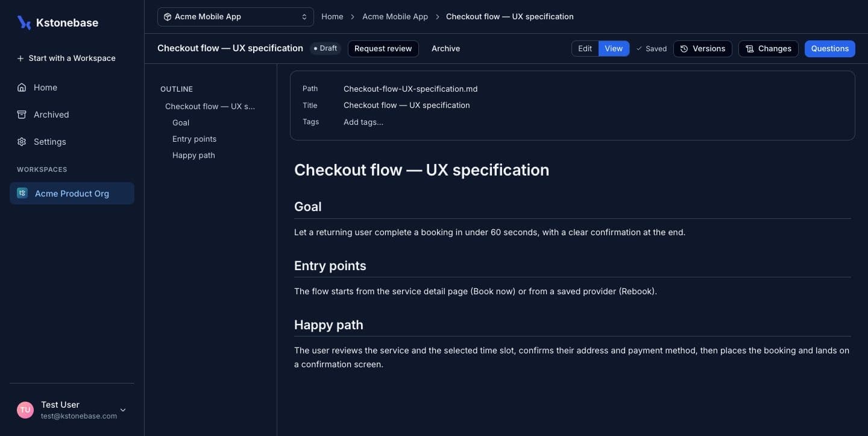Select Acme Product Org workspace
Viewport: 868px width, 436px height.
click(72, 193)
